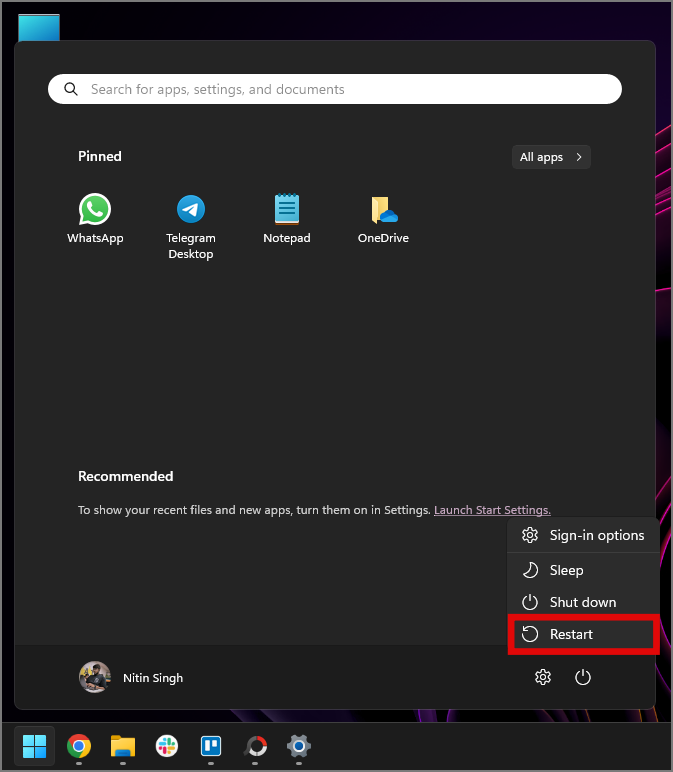Open Google Chrome from the taskbar

[79, 746]
